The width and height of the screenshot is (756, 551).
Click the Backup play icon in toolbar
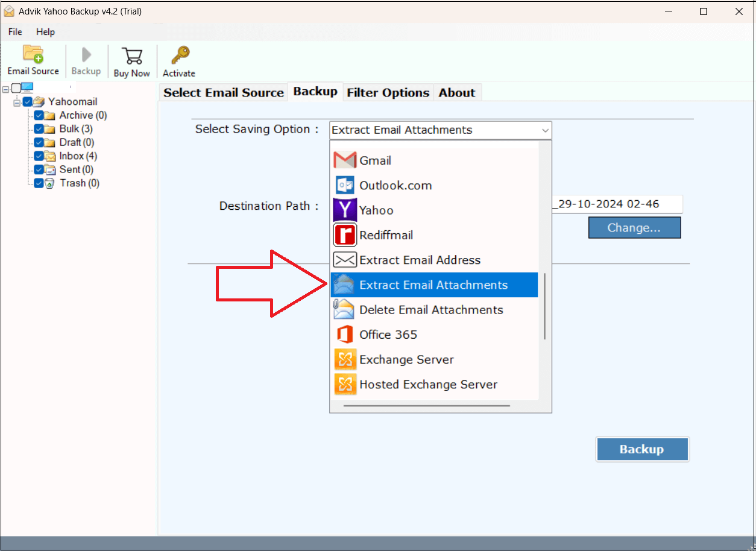[x=86, y=55]
